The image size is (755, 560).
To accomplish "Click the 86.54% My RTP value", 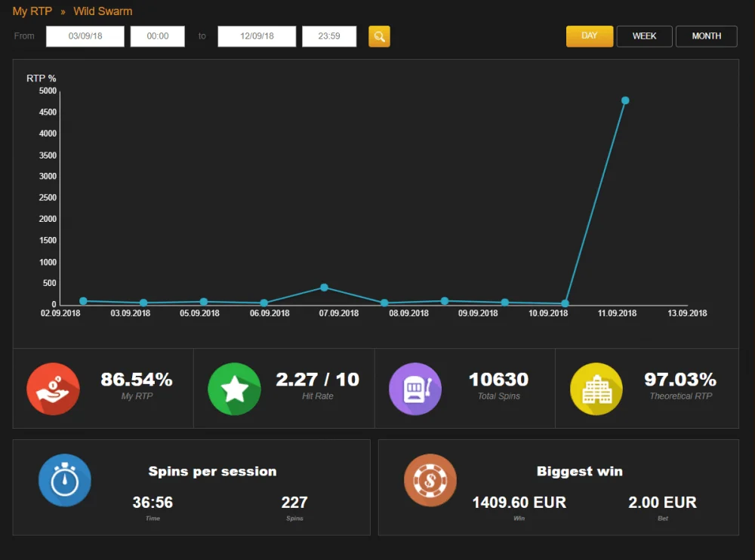I will coord(137,380).
